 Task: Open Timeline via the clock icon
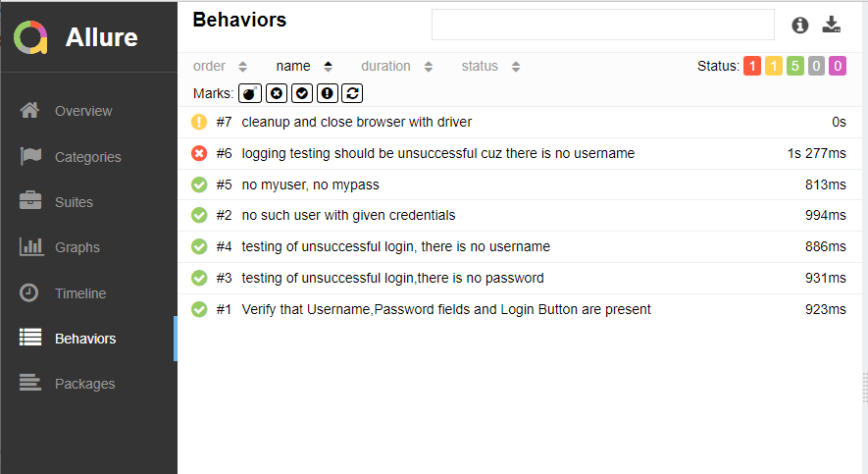[30, 293]
